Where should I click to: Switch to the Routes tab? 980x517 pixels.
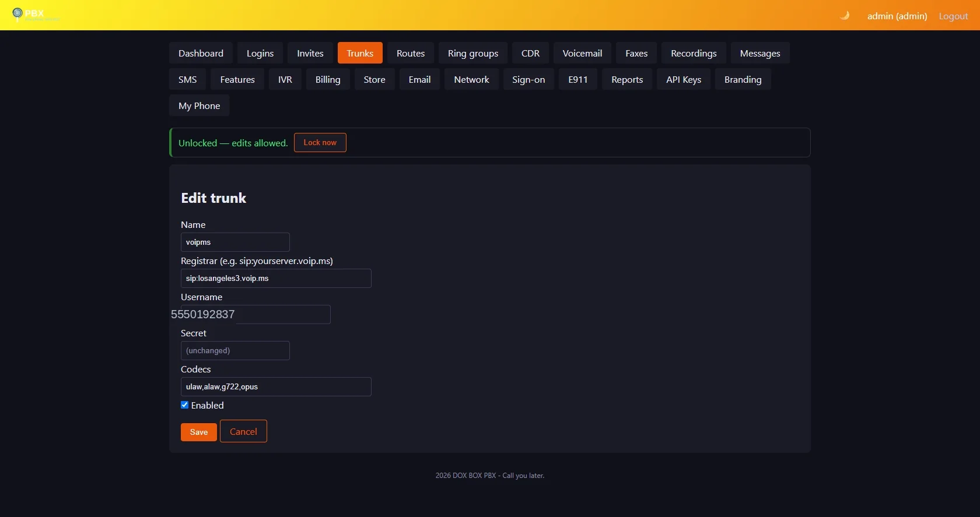click(411, 53)
